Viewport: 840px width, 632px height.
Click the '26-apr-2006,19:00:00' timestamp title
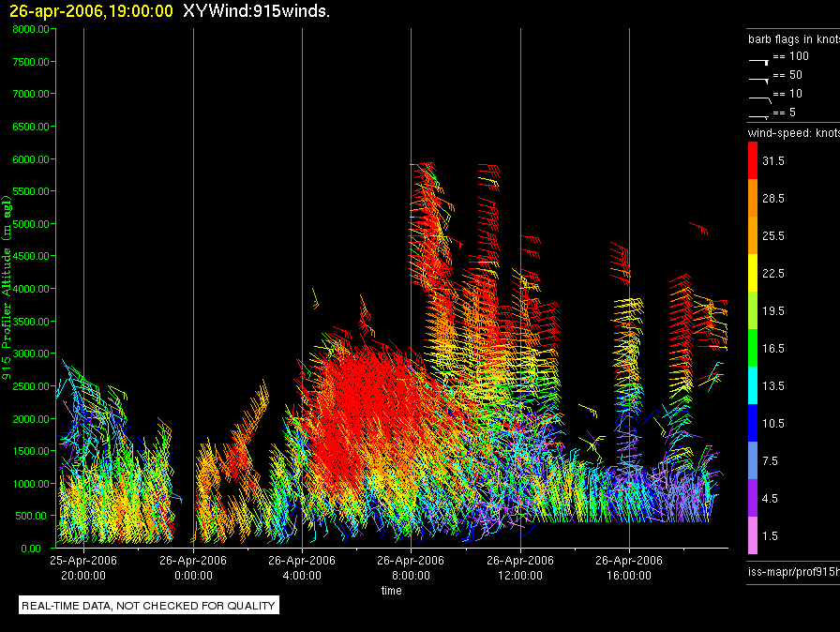click(x=91, y=10)
